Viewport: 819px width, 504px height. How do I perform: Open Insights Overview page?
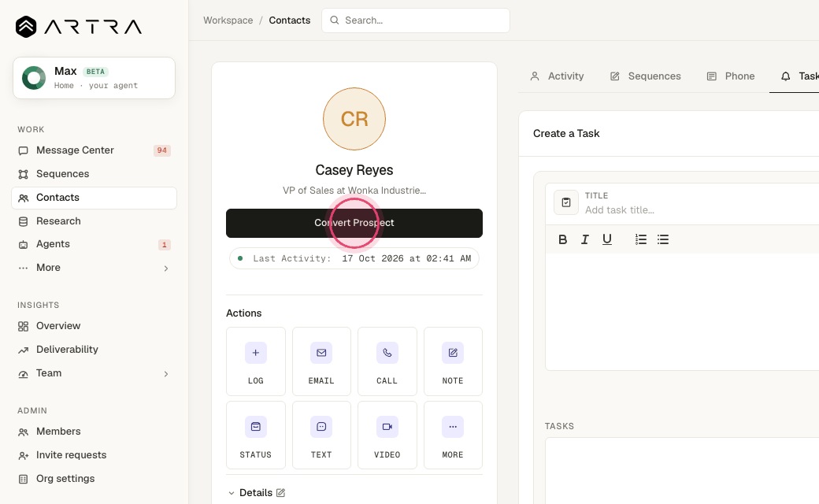click(94, 326)
